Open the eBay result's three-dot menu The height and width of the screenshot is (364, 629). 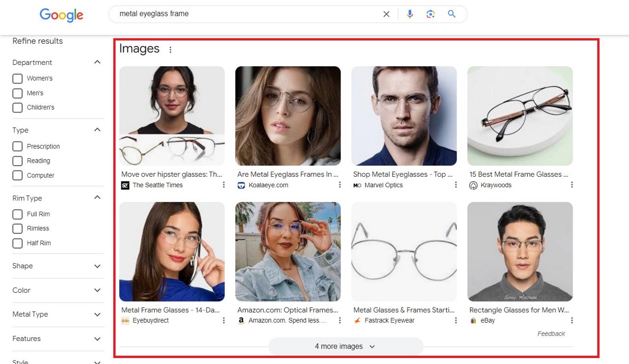click(x=572, y=320)
